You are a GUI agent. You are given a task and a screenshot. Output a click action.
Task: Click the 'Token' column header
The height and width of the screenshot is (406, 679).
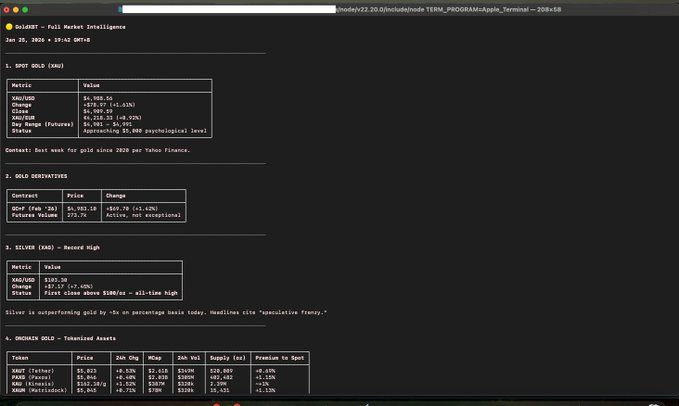20,358
